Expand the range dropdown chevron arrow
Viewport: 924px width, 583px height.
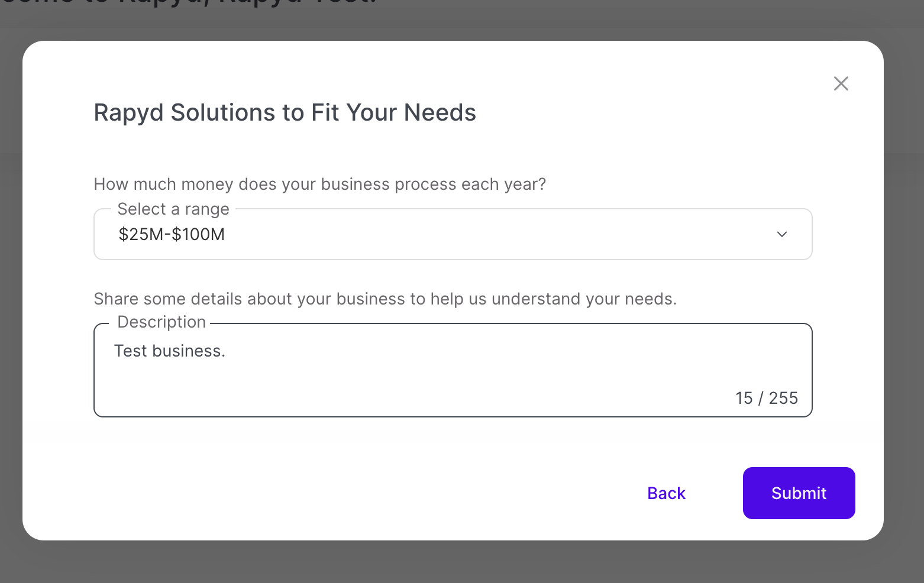(x=781, y=235)
